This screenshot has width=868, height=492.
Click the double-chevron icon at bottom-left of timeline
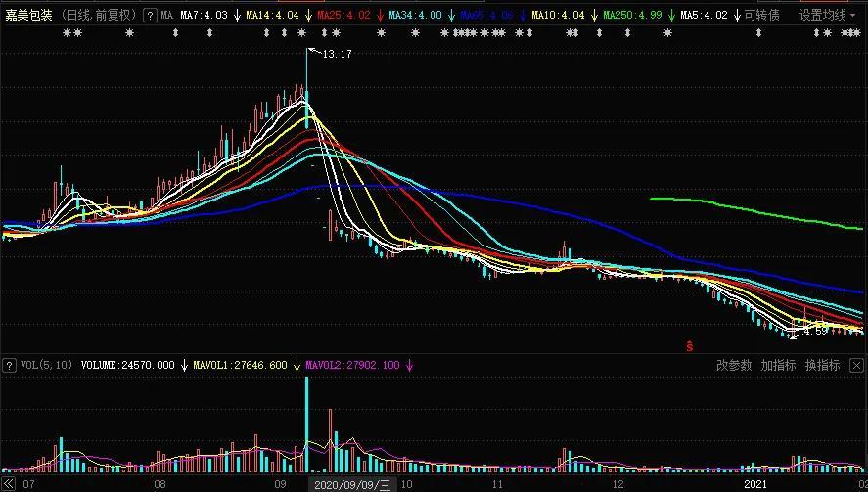tap(8, 484)
